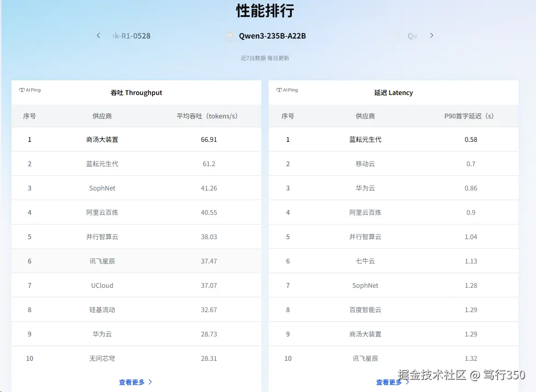This screenshot has height=392, width=536.
Task: Click 序号 header in Throughput table
Action: pos(29,116)
